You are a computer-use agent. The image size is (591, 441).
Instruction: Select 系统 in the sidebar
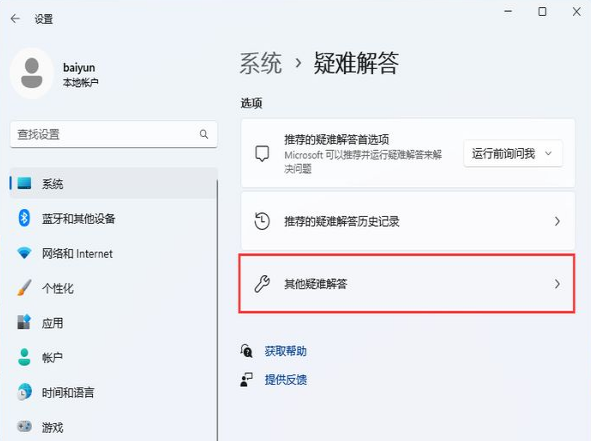[x=113, y=184]
